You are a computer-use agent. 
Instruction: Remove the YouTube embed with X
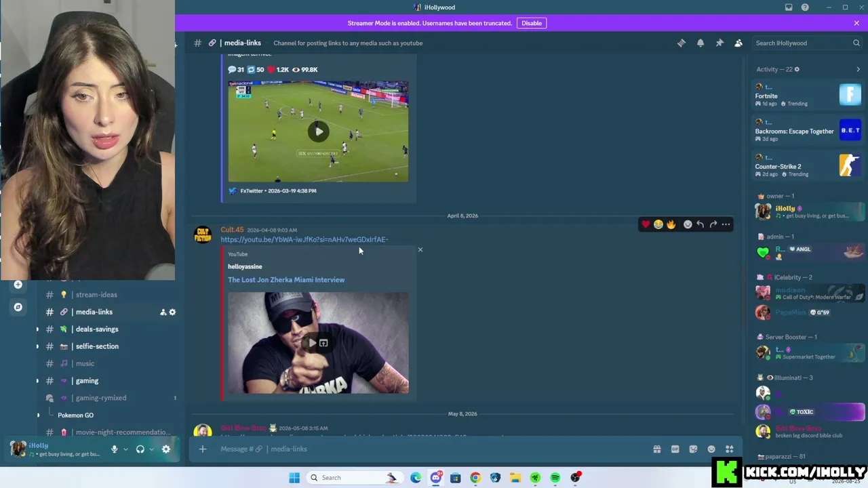(420, 250)
